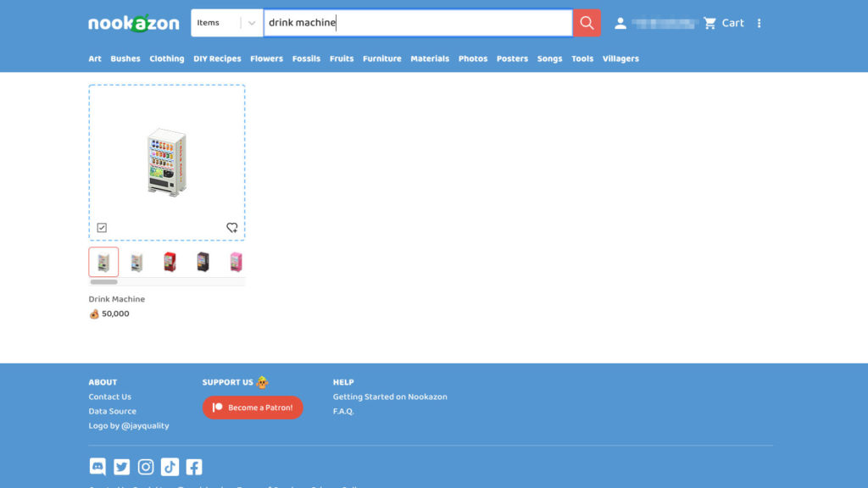
Task: Open the Fruits category
Action: (x=342, y=58)
